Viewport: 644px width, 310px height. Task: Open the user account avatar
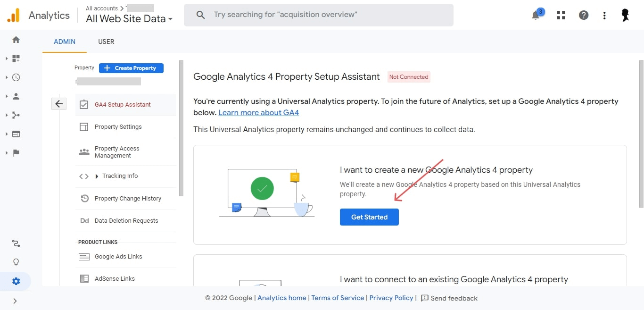tap(626, 15)
